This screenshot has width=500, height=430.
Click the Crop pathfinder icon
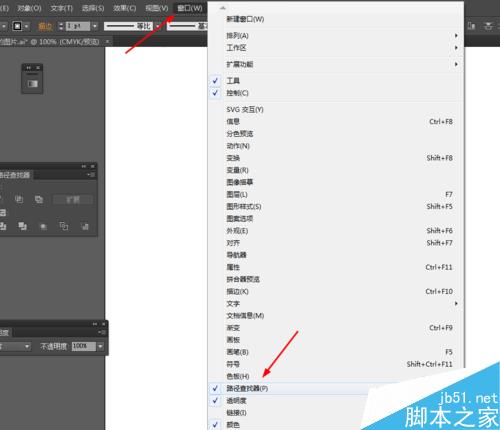tap(43, 227)
